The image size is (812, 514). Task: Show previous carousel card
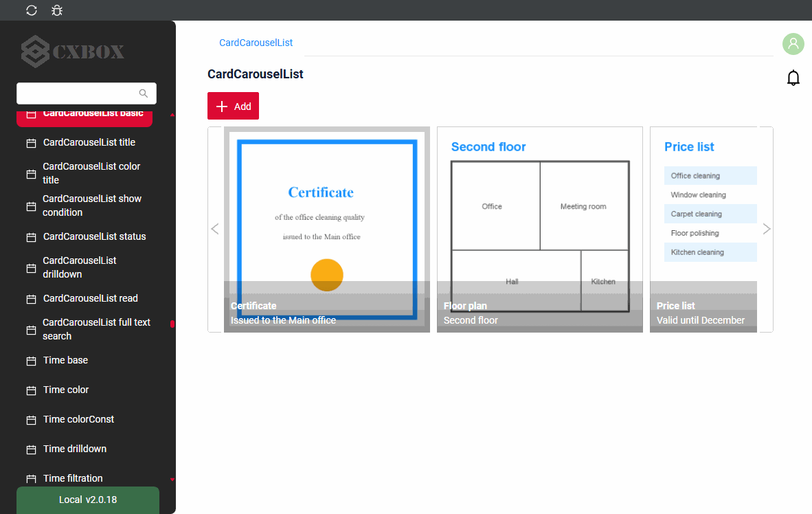[x=215, y=229]
